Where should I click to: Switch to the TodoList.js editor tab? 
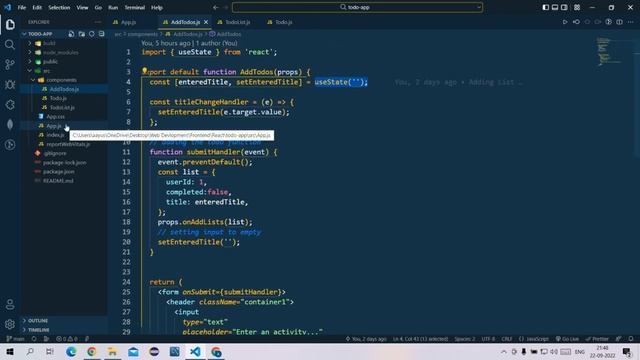click(238, 22)
